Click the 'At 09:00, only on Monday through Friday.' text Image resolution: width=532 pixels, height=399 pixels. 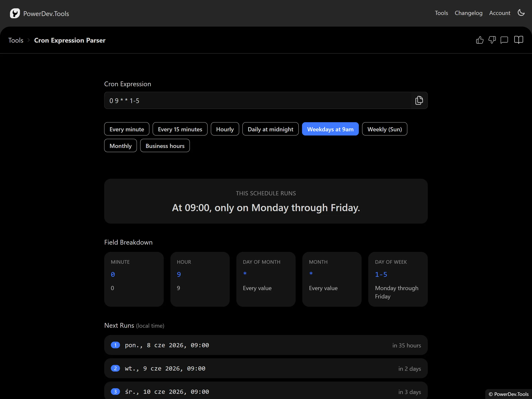266,208
